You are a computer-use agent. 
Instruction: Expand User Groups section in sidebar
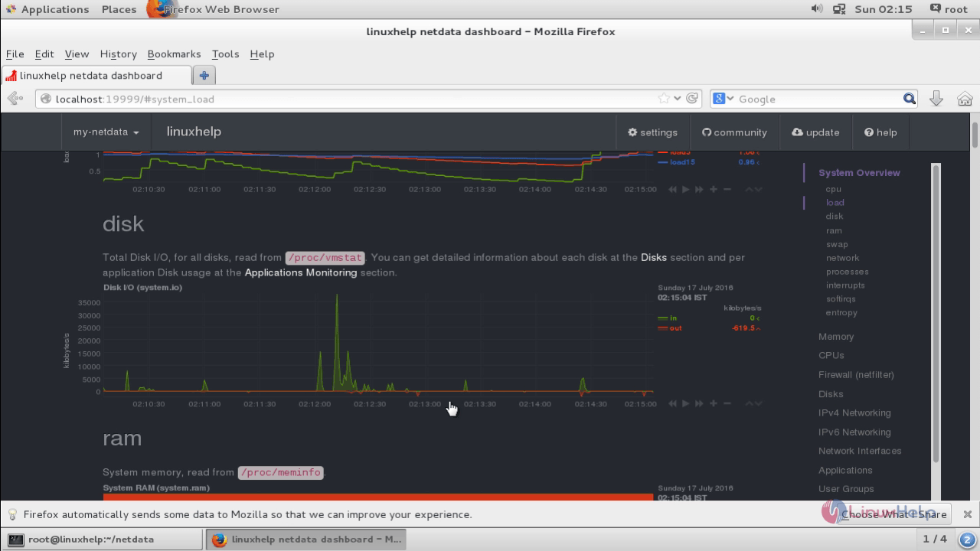click(x=846, y=489)
